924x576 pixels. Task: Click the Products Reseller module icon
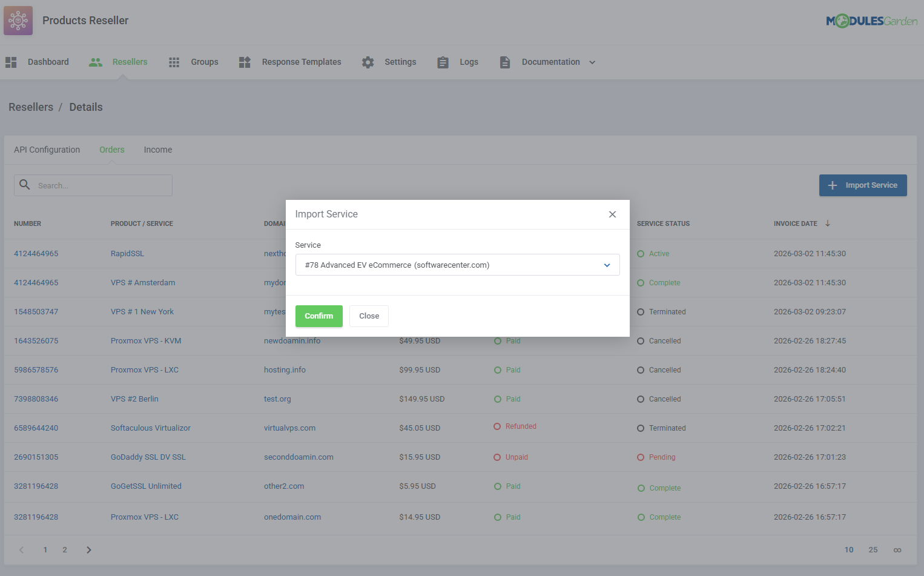[18, 20]
